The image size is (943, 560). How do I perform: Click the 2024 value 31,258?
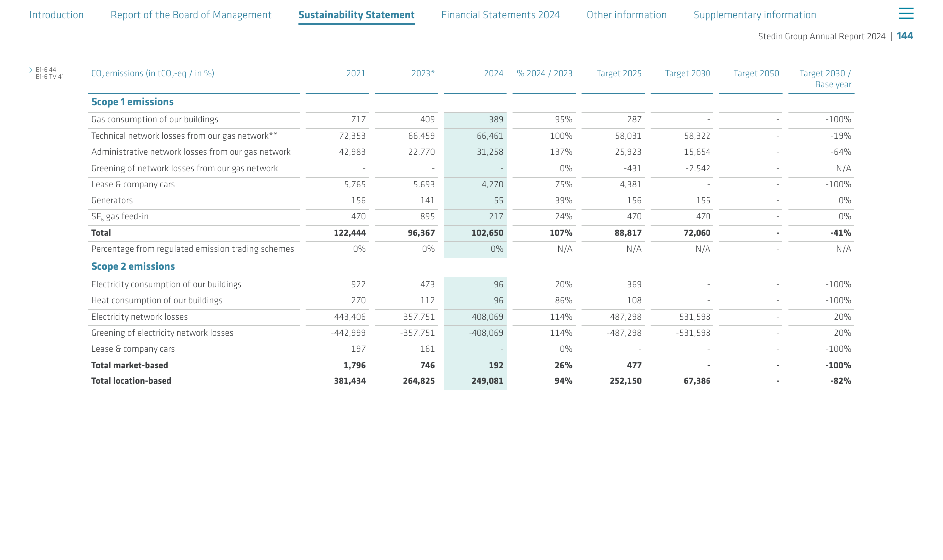490,152
